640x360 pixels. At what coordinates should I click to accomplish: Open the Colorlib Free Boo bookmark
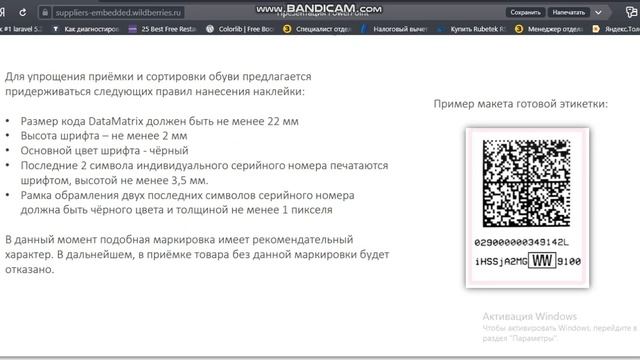pyautogui.click(x=240, y=29)
